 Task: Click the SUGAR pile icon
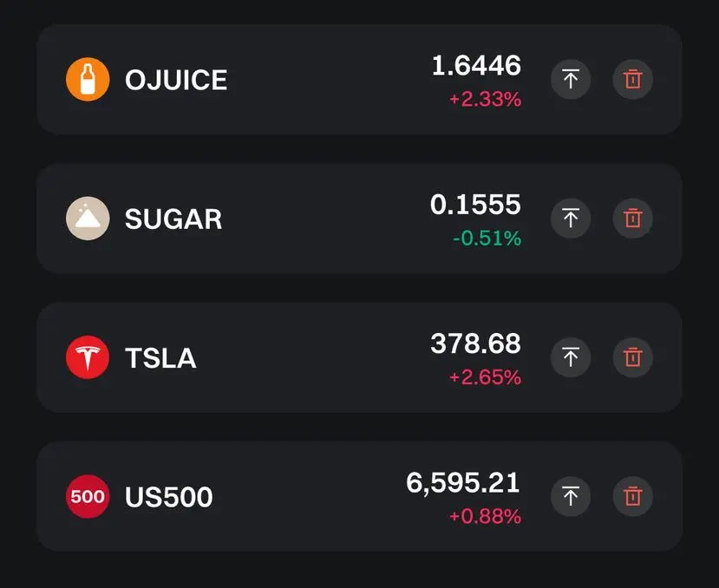coord(88,219)
